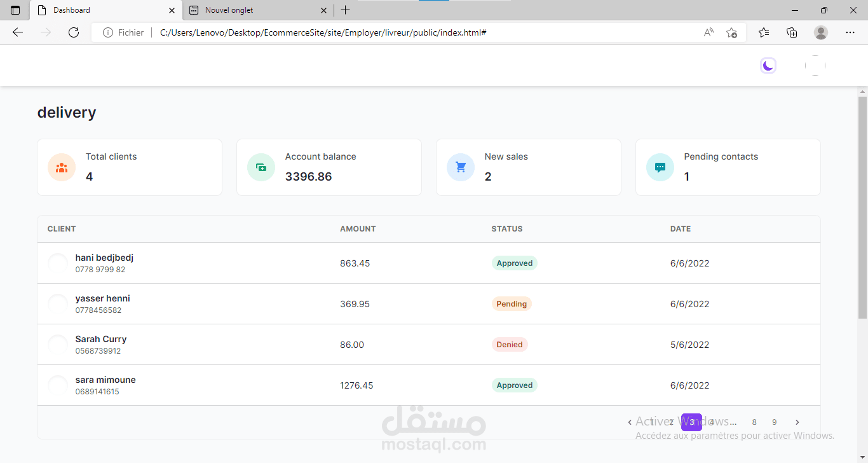Click the Account balance value 3396.86

coord(308,176)
